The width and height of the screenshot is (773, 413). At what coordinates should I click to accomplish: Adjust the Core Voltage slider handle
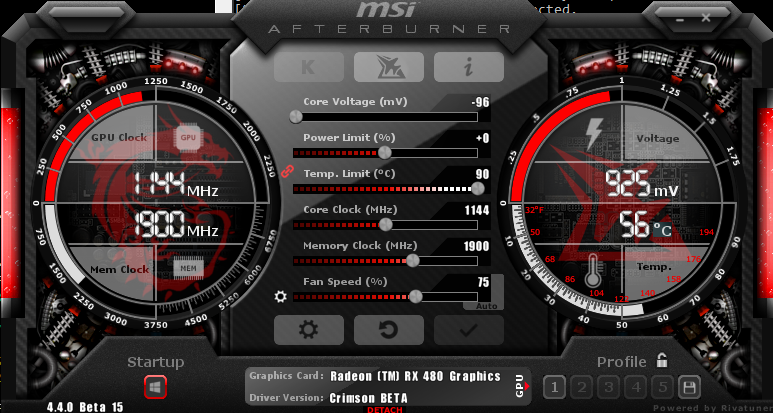click(296, 117)
